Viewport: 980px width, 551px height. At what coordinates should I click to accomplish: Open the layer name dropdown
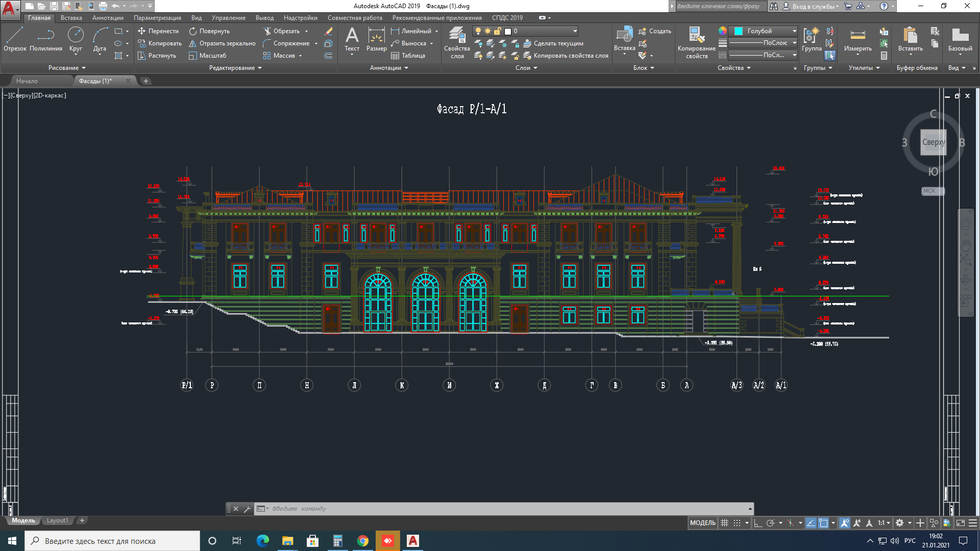[x=575, y=31]
